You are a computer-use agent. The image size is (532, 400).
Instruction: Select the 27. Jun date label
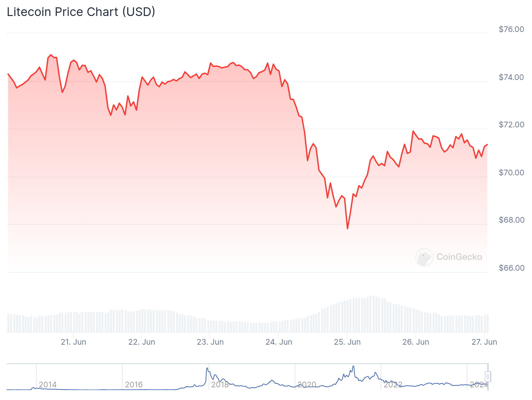(484, 342)
